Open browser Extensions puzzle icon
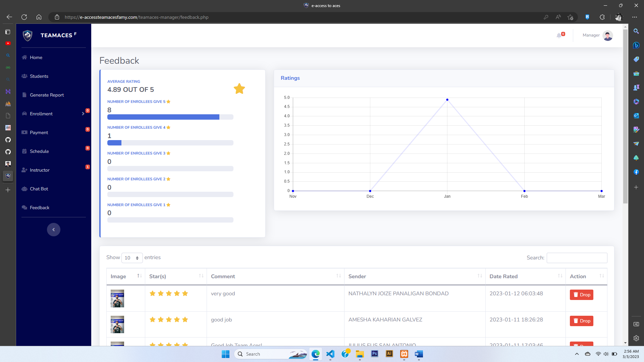The image size is (644, 362). [x=602, y=17]
